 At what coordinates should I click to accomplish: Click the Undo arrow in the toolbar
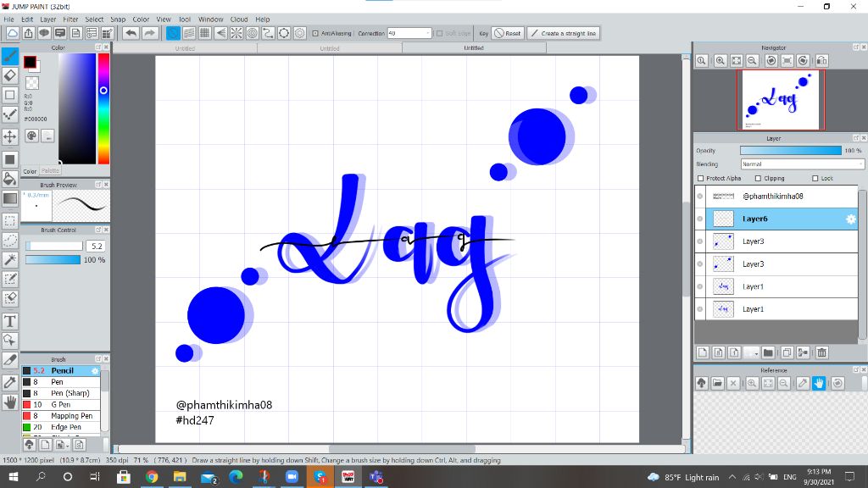point(131,33)
